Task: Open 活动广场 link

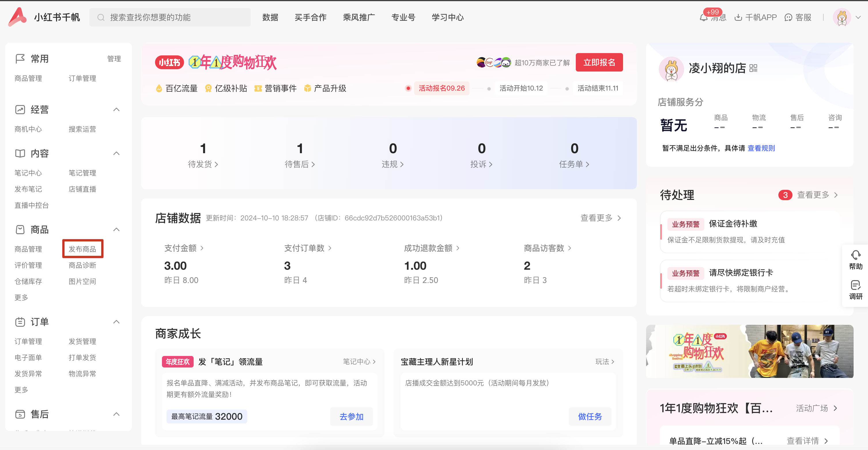Action: (816, 408)
